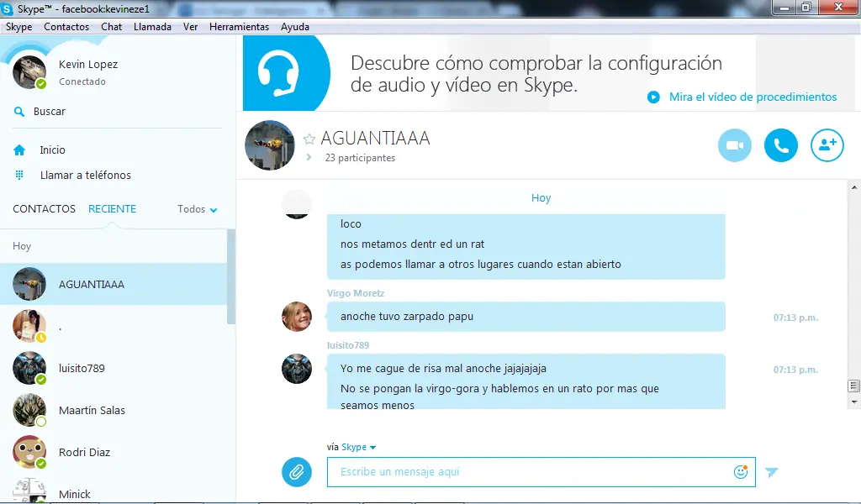861x504 pixels.
Task: Open the Ver menu
Action: click(191, 26)
